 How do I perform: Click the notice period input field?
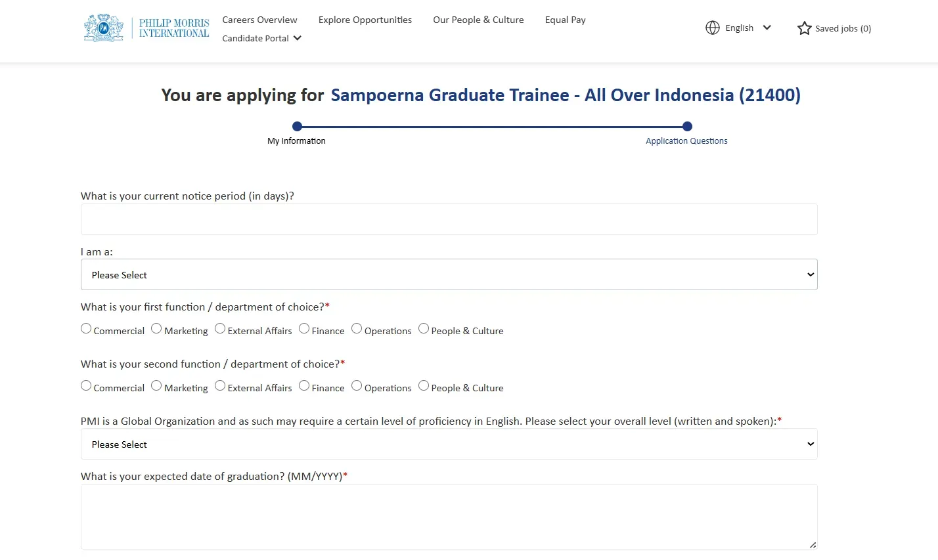(449, 219)
